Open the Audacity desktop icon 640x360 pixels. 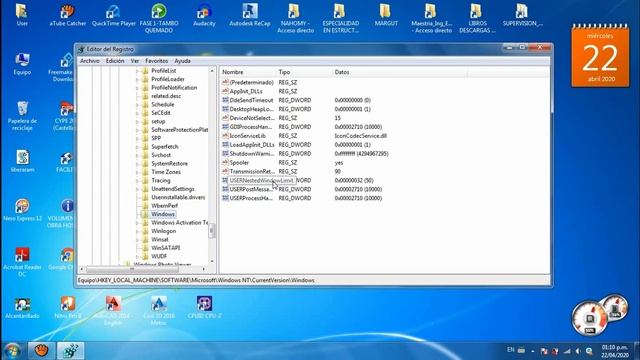204,16
